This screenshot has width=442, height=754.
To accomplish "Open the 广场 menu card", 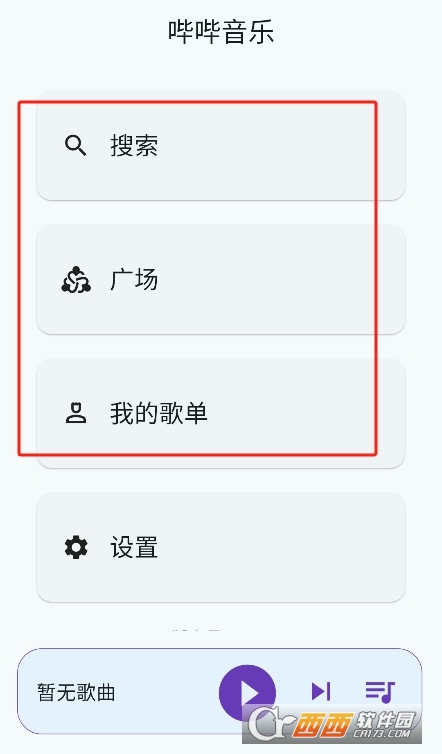I will coord(221,279).
